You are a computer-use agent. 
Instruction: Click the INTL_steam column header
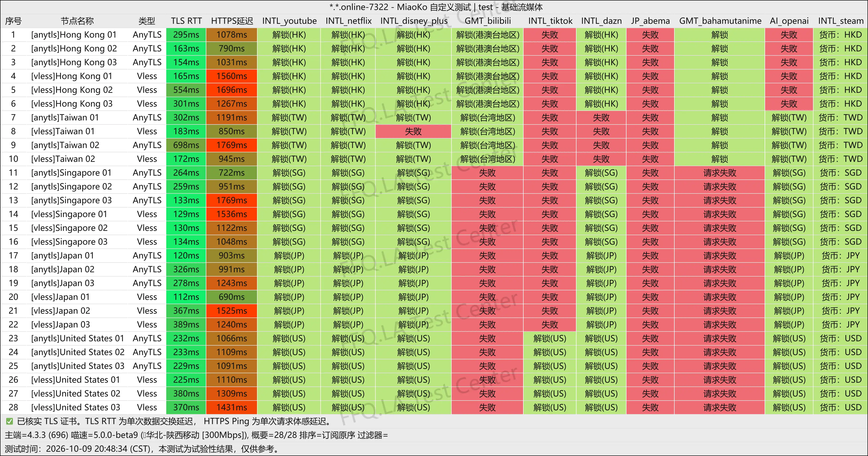click(x=840, y=21)
